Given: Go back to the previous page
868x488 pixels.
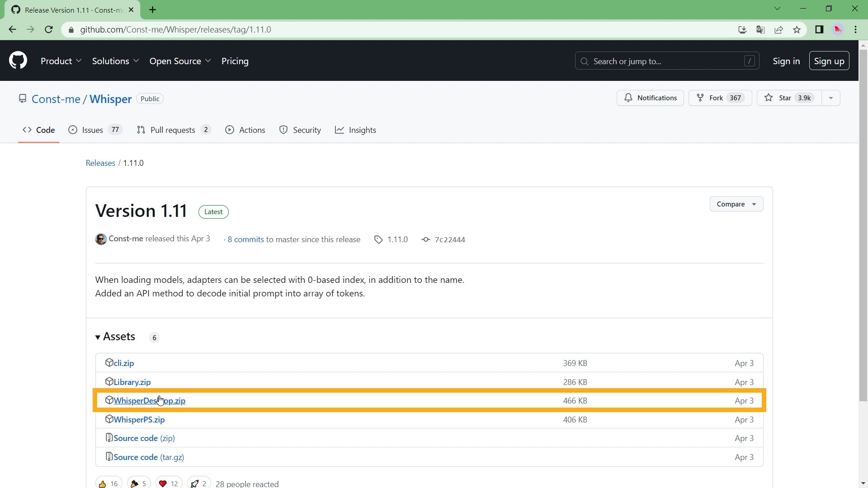Looking at the screenshot, I should 12,29.
